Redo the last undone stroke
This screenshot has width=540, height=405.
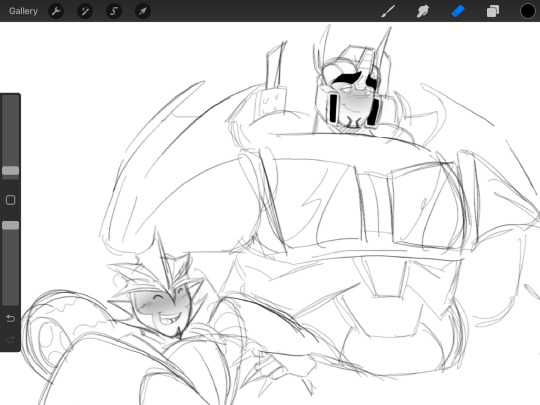(10, 340)
